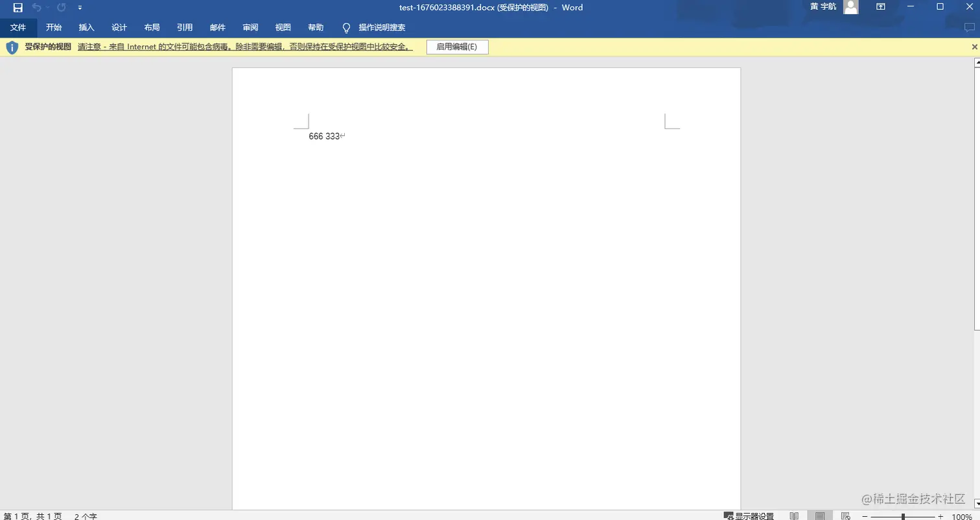The height and width of the screenshot is (520, 980).
Task: Minimize the Word window
Action: 911,7
